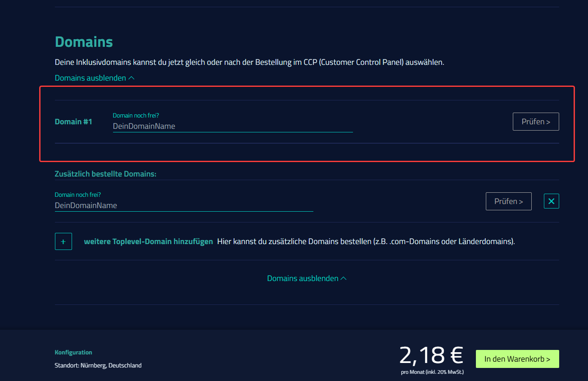Click the plus icon to add toplevel domain
588x381 pixels.
pos(63,241)
